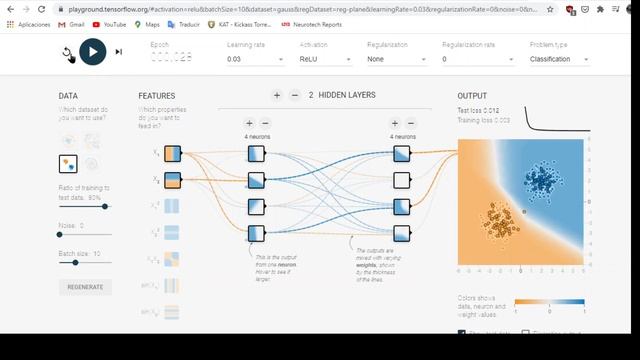Open the Regularization rate dropdown
The height and width of the screenshot is (360, 640).
(478, 59)
